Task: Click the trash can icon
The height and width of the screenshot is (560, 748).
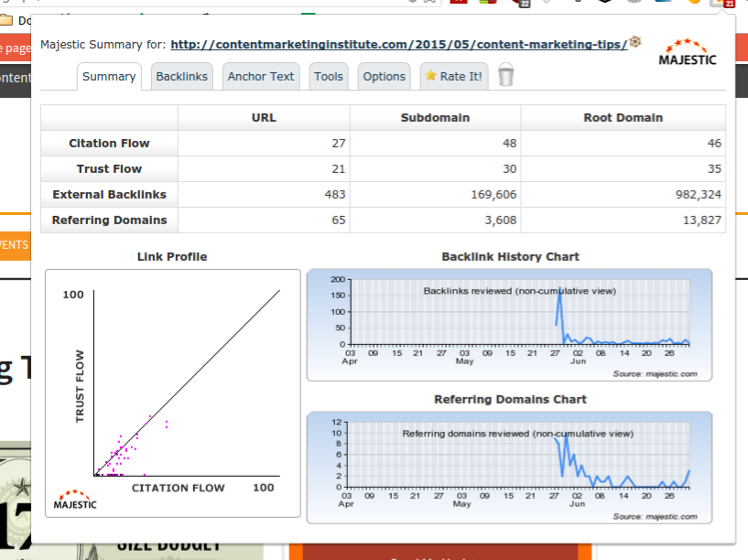Action: 505,75
